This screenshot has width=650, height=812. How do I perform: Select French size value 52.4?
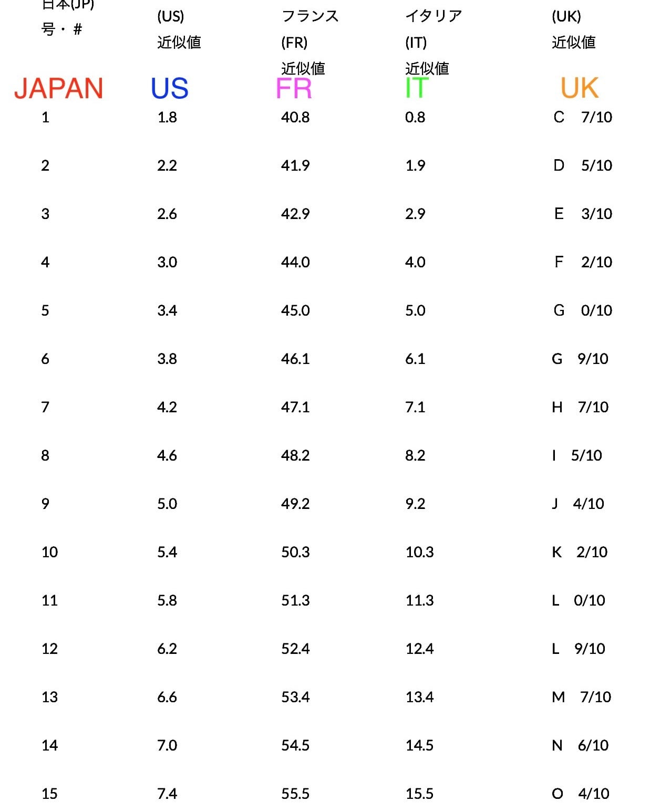click(x=295, y=649)
